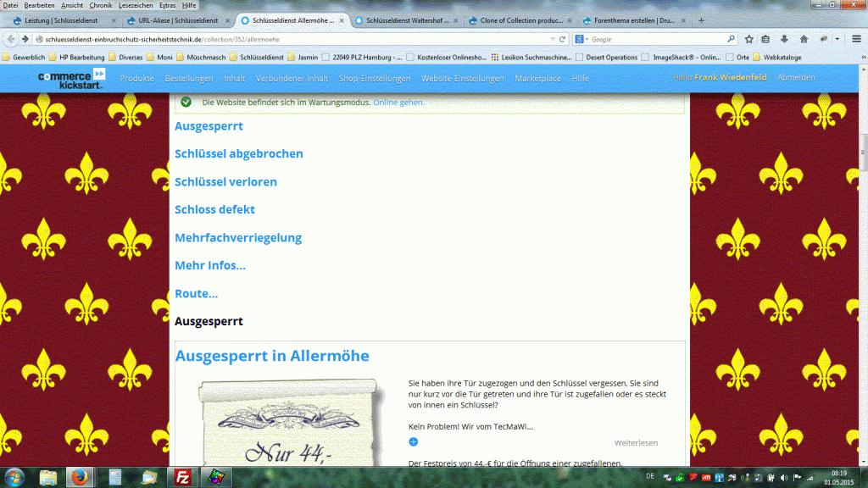The image size is (868, 488).
Task: Click the Weiterlesen link
Action: click(x=636, y=443)
